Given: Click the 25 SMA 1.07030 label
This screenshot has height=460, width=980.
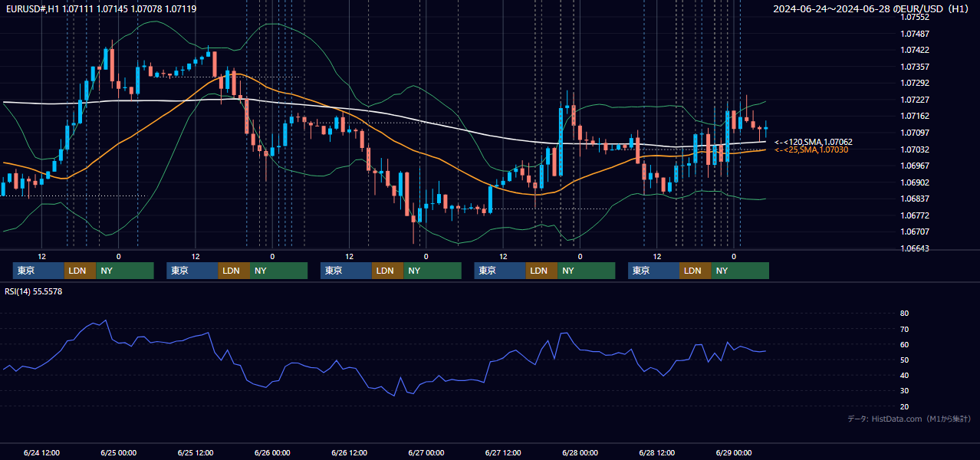Looking at the screenshot, I should pyautogui.click(x=811, y=149).
